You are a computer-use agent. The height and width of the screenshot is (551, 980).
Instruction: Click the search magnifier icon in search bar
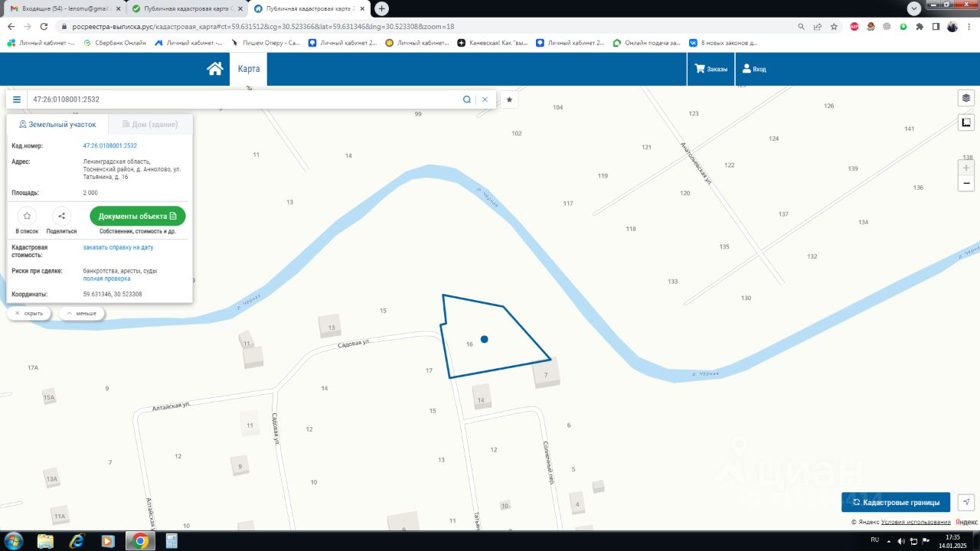pos(466,99)
